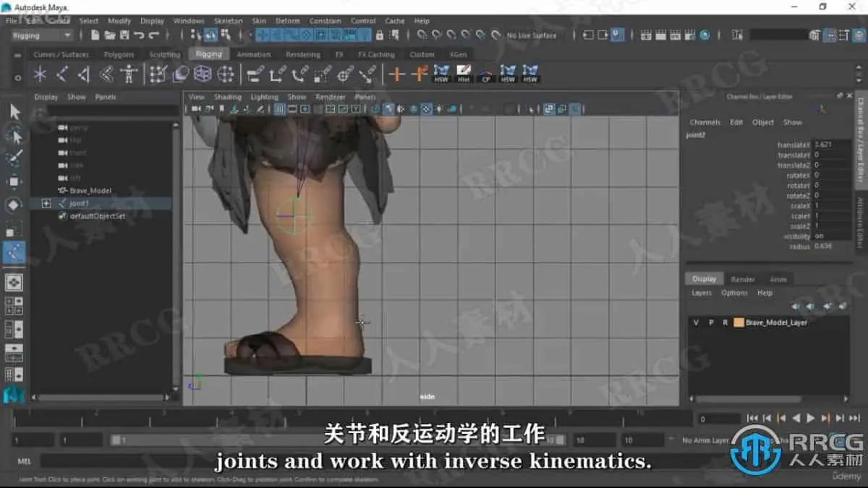
Task: Click the lock selection padlock icon
Action: (x=380, y=35)
